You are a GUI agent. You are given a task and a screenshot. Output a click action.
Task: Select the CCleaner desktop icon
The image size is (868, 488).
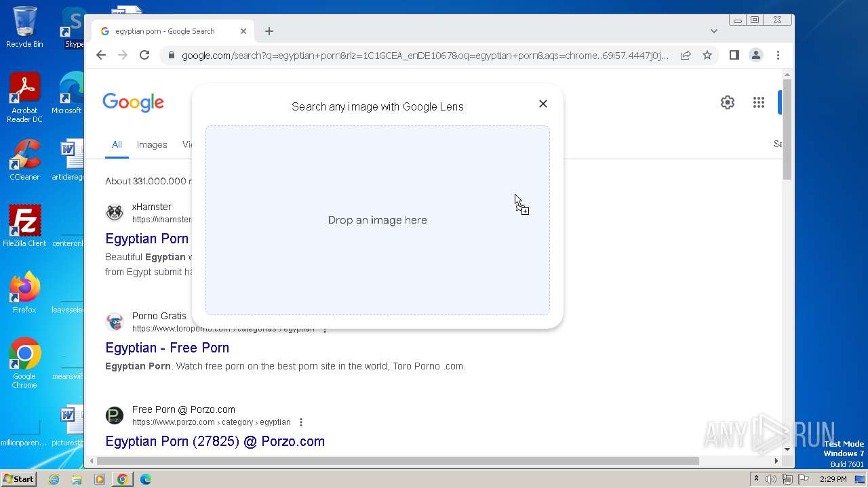coord(24,161)
